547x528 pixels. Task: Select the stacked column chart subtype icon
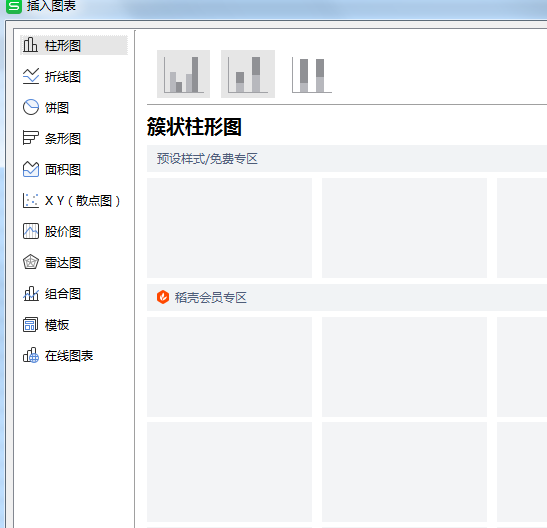coord(248,74)
